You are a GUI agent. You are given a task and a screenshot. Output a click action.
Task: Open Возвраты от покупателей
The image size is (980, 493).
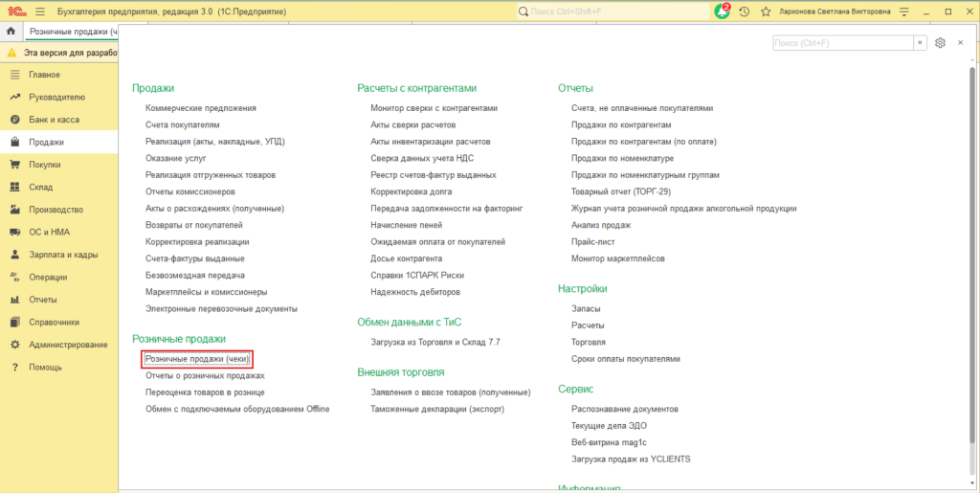(193, 225)
